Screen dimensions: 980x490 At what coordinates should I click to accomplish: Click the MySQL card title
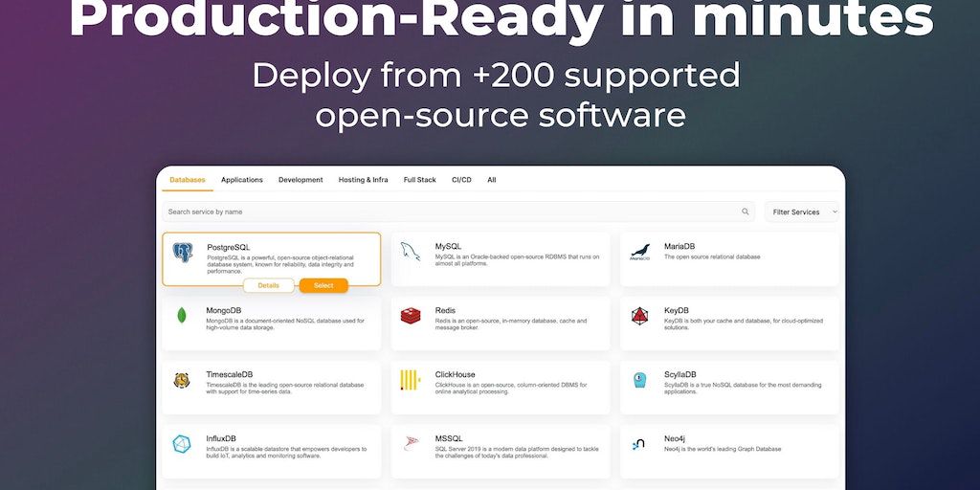point(448,247)
